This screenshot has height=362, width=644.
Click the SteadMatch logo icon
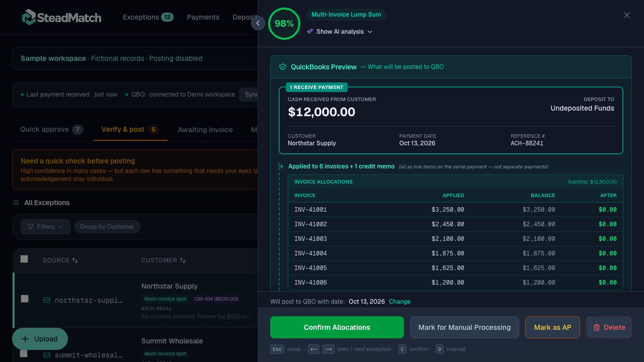29,17
